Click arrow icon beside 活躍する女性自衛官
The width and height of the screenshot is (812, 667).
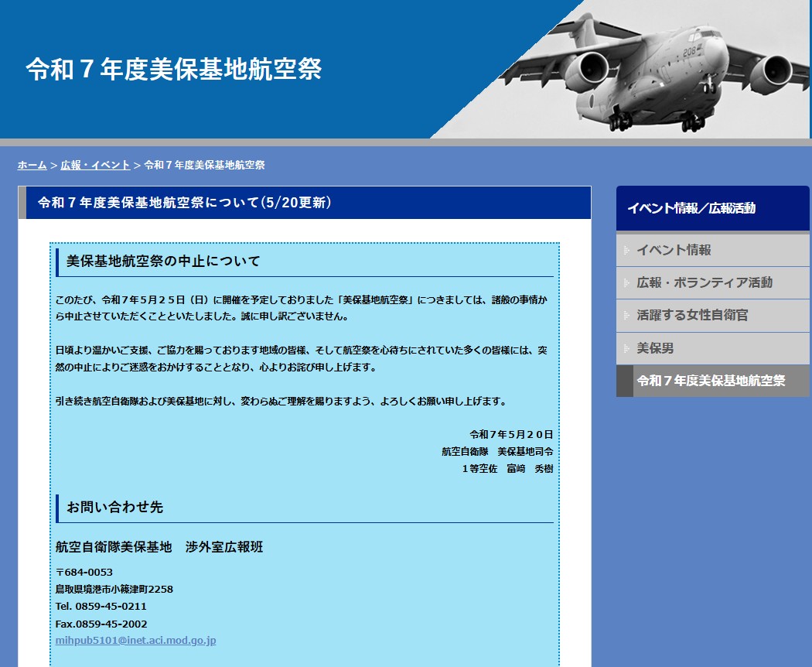tap(626, 316)
